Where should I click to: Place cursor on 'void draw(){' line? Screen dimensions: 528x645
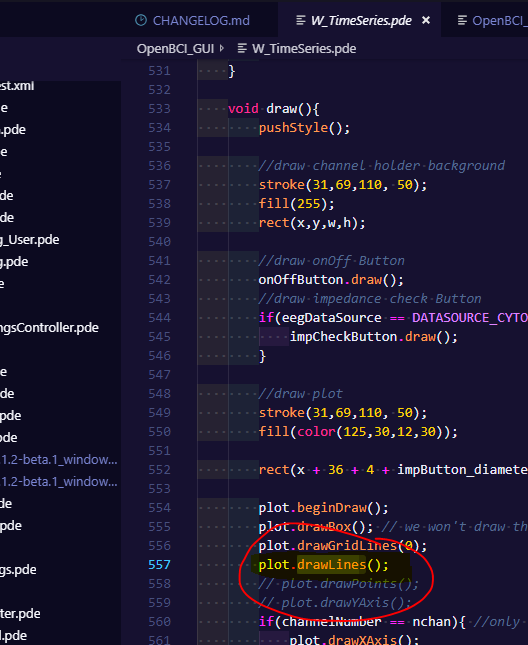[x=274, y=109]
